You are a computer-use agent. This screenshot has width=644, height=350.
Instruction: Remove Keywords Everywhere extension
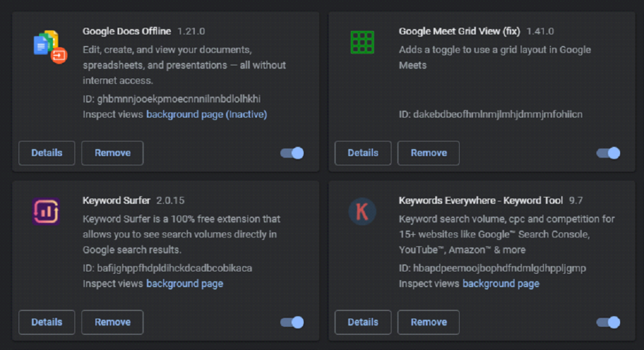(x=428, y=322)
